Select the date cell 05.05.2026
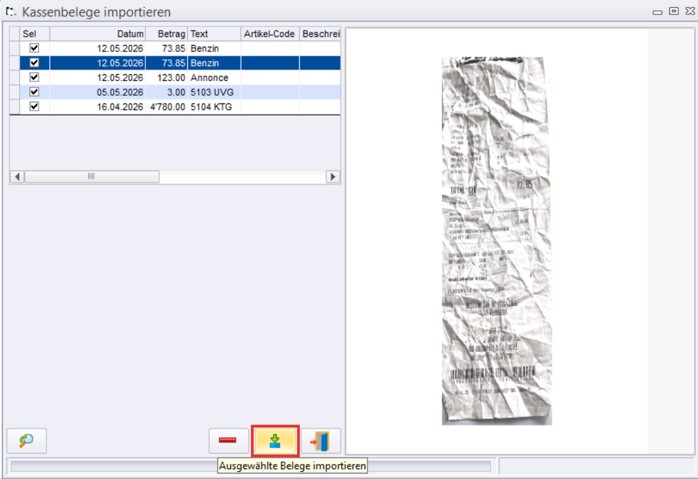 (97, 92)
